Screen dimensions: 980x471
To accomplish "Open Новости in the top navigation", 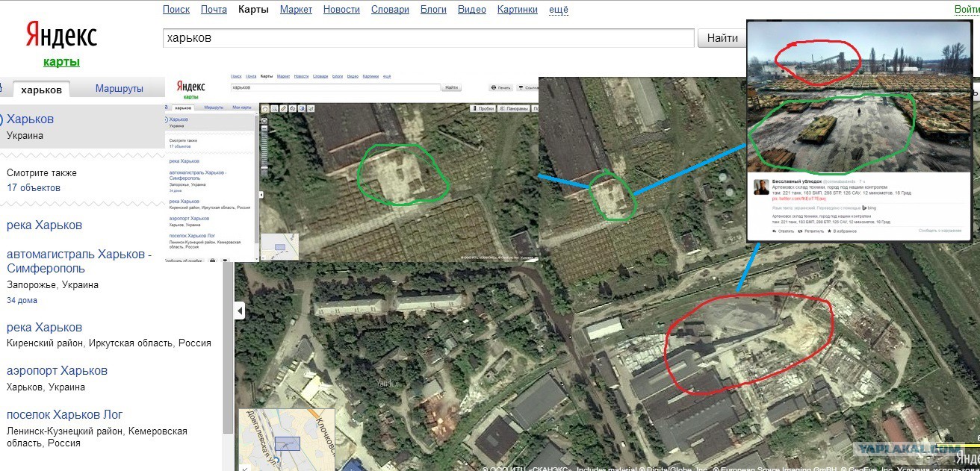I will click(x=341, y=10).
